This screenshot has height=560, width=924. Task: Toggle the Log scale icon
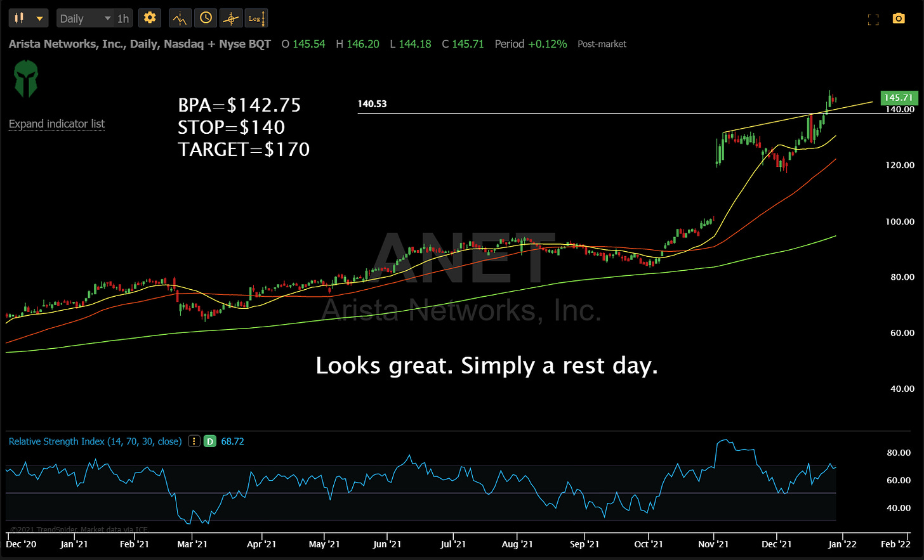256,18
